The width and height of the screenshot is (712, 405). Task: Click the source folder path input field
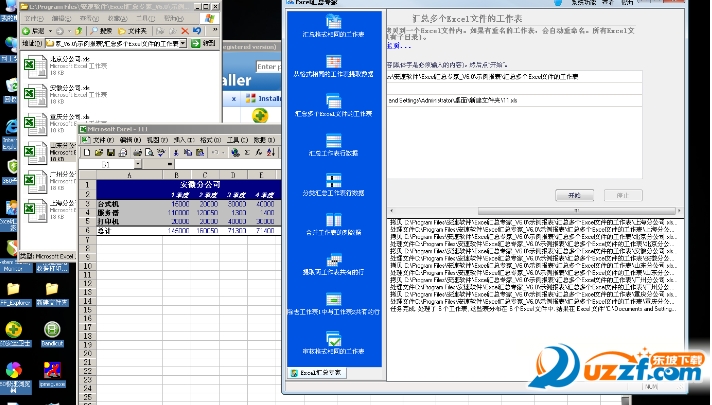click(514, 77)
